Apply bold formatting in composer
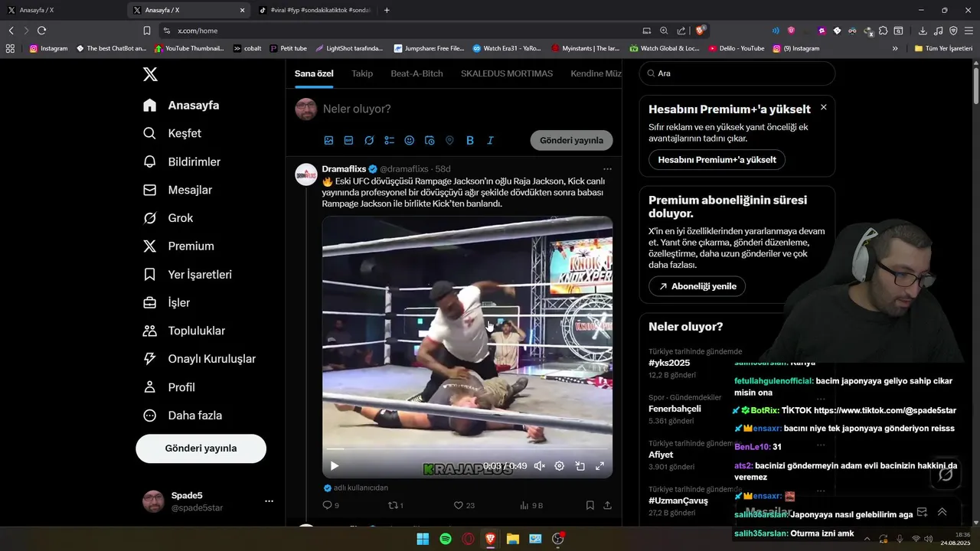 [x=470, y=141]
